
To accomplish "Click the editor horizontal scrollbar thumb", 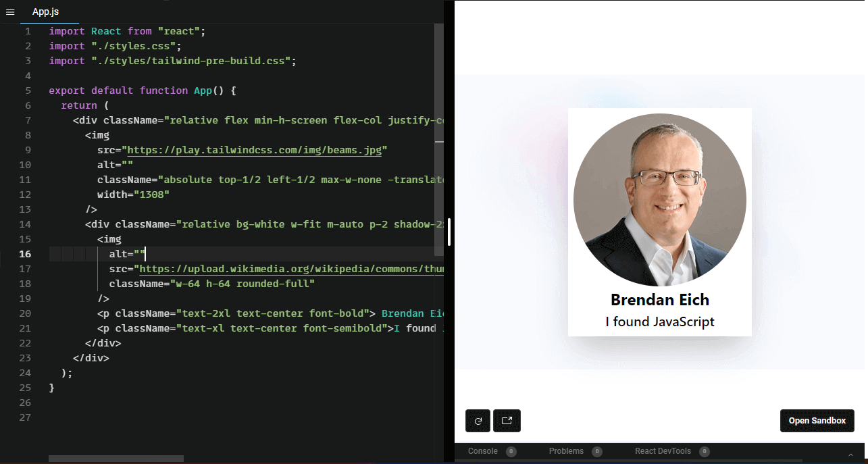I will 116,459.
